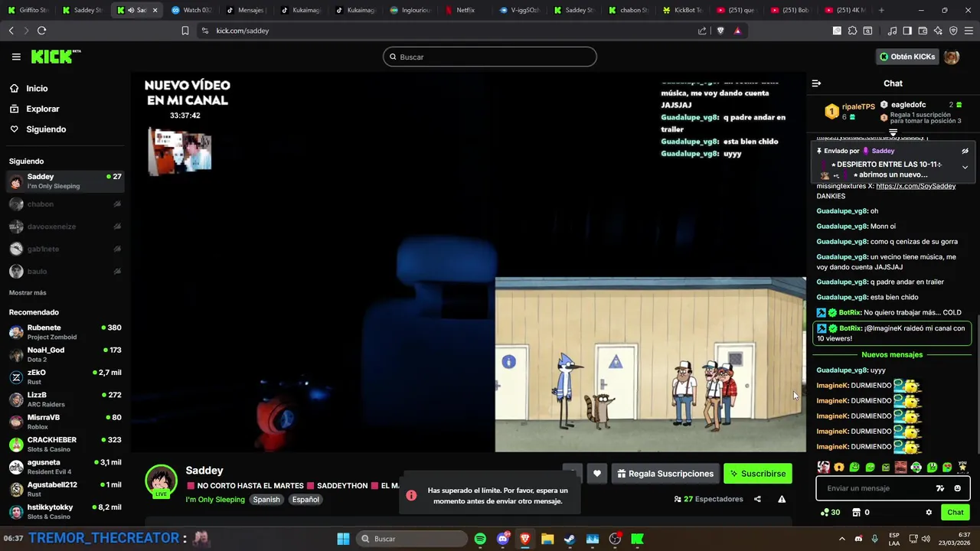Open chat settings gear
980x551 pixels.
929,513
